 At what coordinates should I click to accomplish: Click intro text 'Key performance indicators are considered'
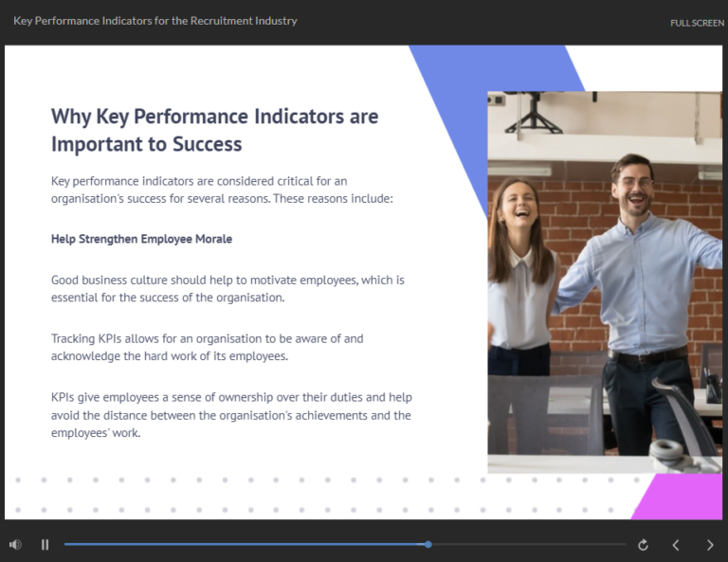(222, 190)
